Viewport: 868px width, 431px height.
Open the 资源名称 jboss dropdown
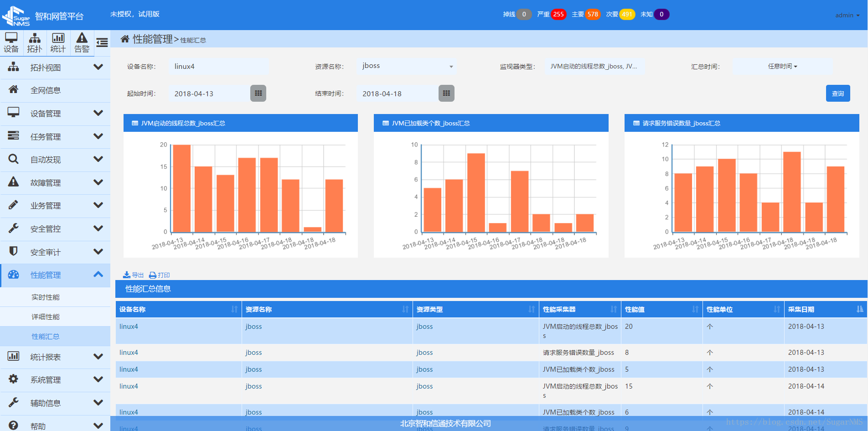coord(407,67)
